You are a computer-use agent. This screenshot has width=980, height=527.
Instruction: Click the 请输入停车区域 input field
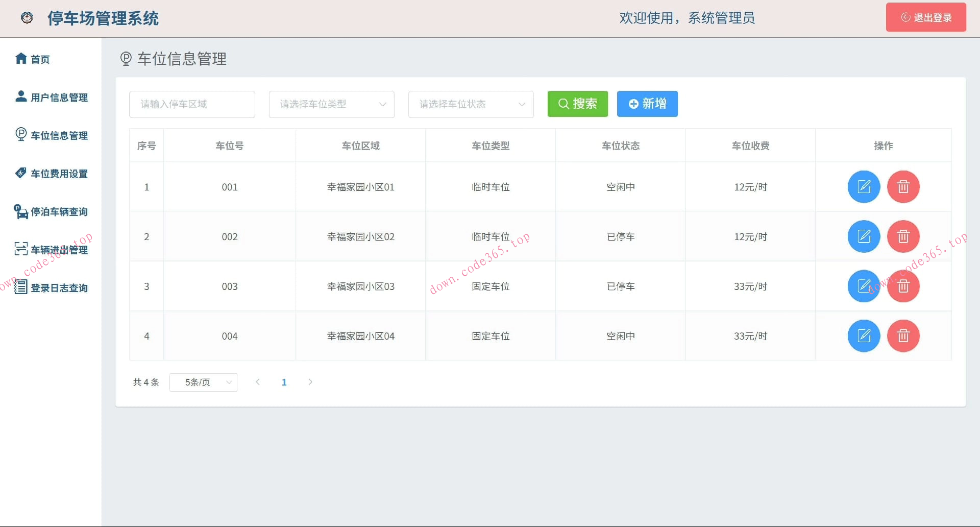(x=192, y=104)
